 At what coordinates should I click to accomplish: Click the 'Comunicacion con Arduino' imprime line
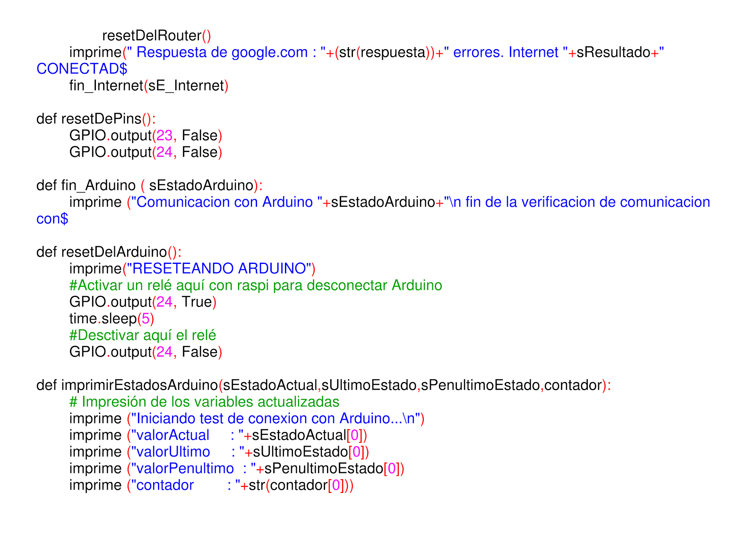click(x=390, y=203)
